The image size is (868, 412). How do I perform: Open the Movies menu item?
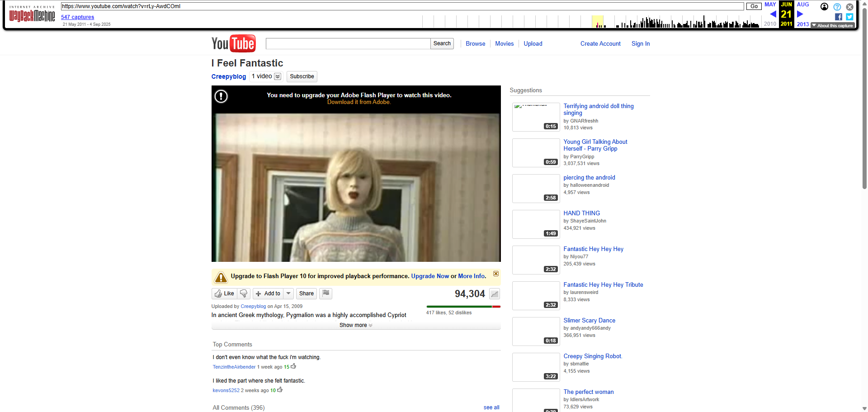pyautogui.click(x=504, y=44)
